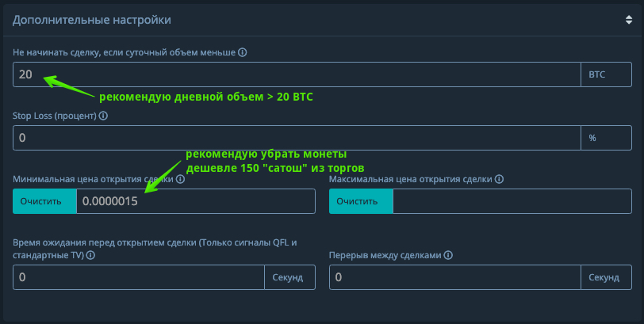The height and width of the screenshot is (324, 644).
Task: Click Секунд unit next to wait time field
Action: 289,278
